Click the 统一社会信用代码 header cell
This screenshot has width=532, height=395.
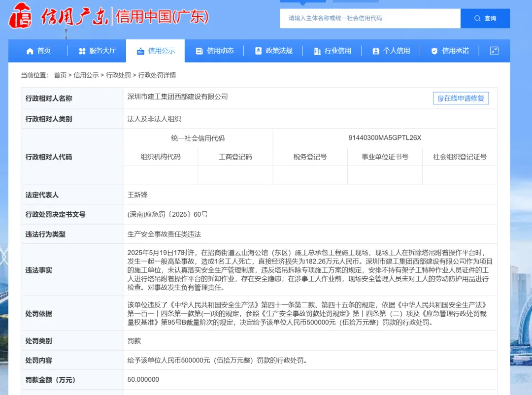[x=198, y=138]
